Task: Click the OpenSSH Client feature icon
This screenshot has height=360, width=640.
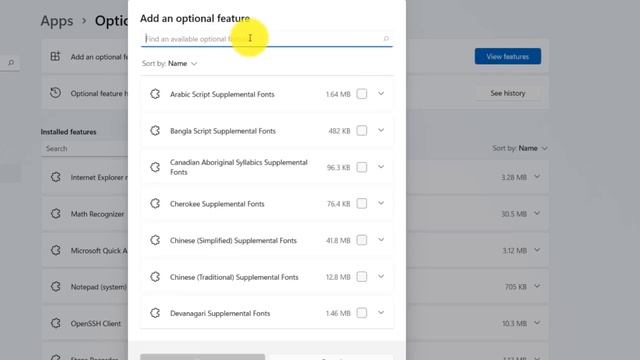Action: (x=56, y=323)
